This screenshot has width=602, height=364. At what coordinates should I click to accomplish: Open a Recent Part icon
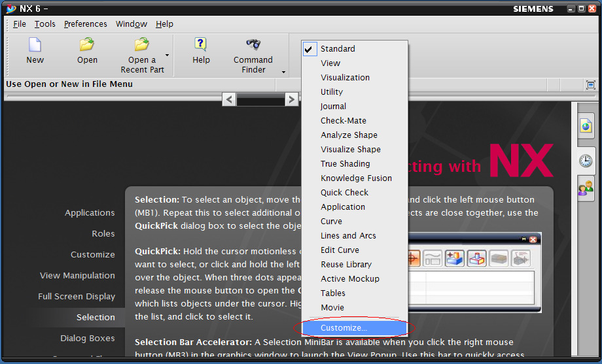(142, 44)
